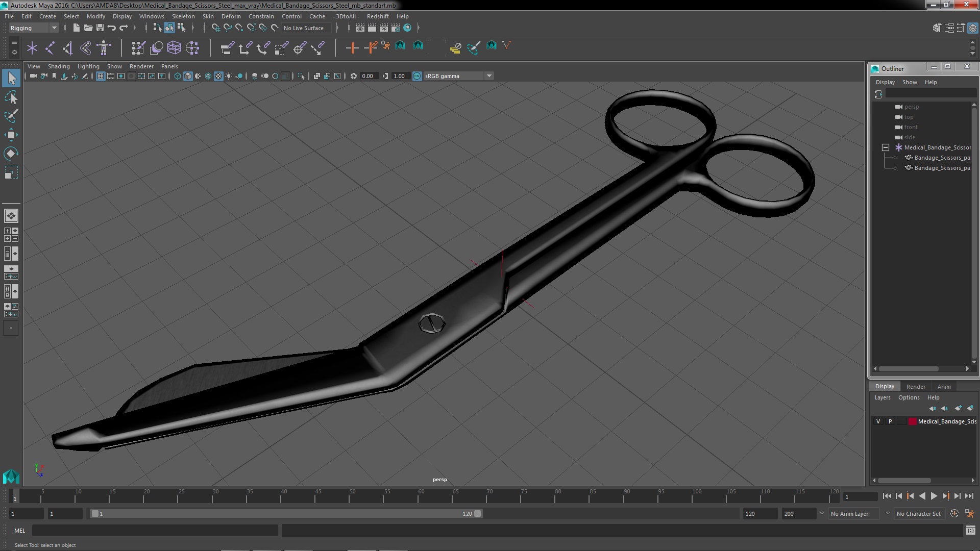Click the Create Cluster shelf icon
The height and width of the screenshot is (551, 980).
point(192,48)
